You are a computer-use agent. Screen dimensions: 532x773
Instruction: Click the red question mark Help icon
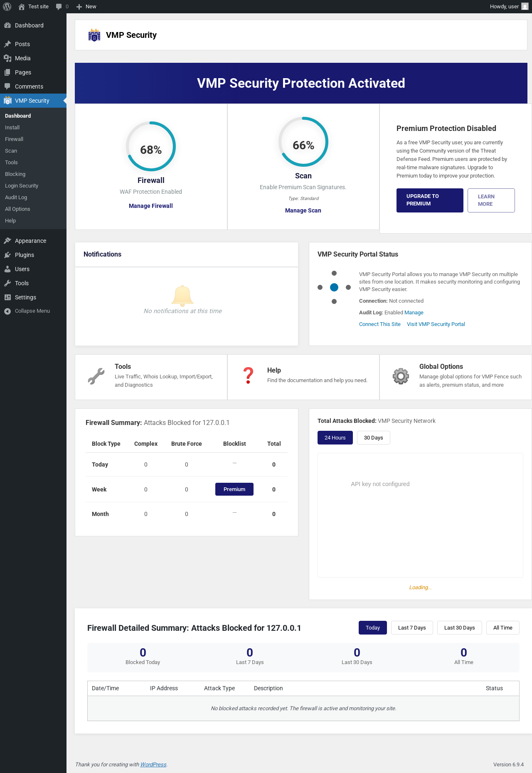(249, 375)
